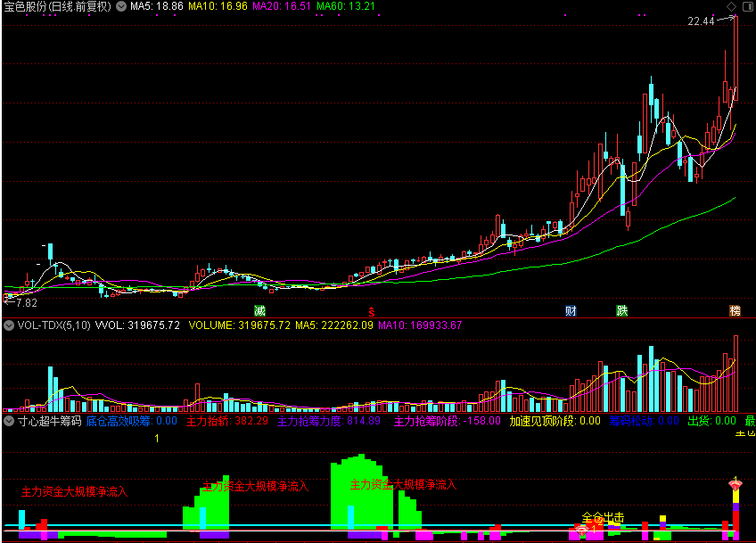
Task: Open the orange 榜 ranking marker
Action: click(735, 310)
